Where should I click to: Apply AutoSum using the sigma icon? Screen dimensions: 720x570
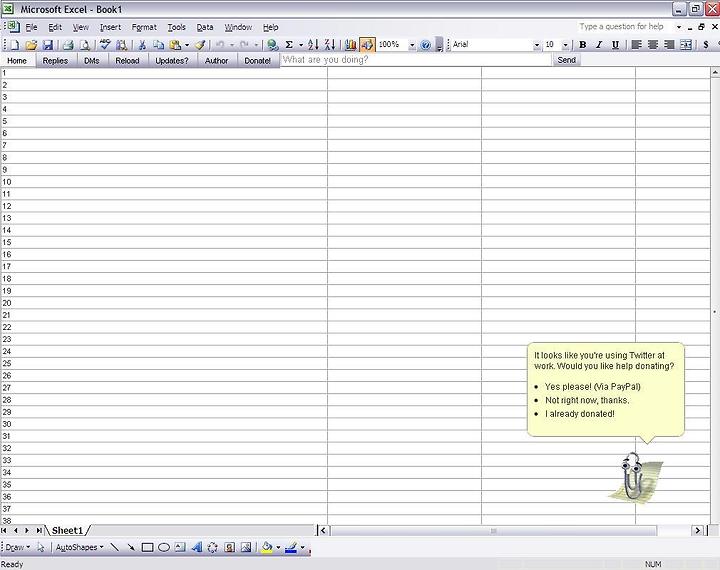click(289, 45)
